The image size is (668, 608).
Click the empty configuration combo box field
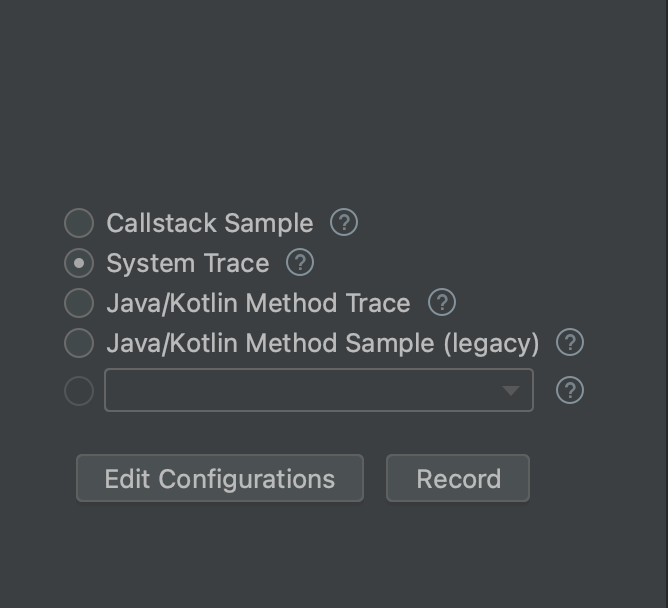300,390
